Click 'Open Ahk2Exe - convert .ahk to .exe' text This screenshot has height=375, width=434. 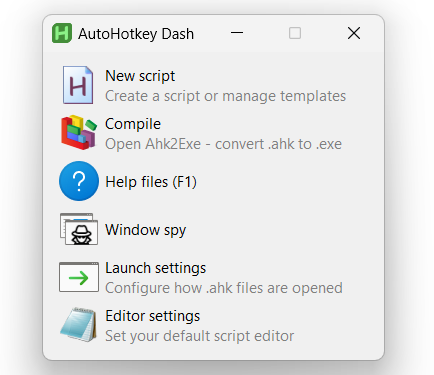(x=223, y=144)
